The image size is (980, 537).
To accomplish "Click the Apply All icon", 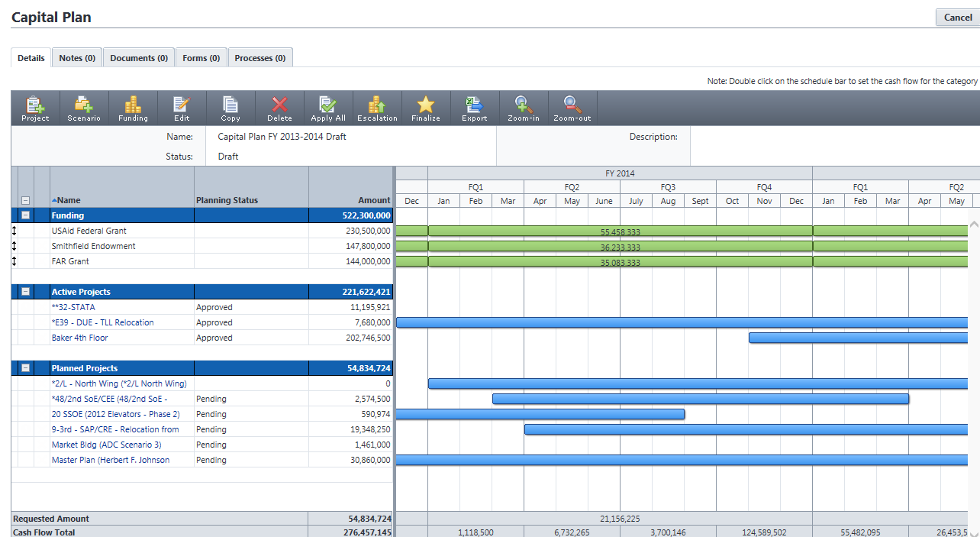I will [328, 108].
